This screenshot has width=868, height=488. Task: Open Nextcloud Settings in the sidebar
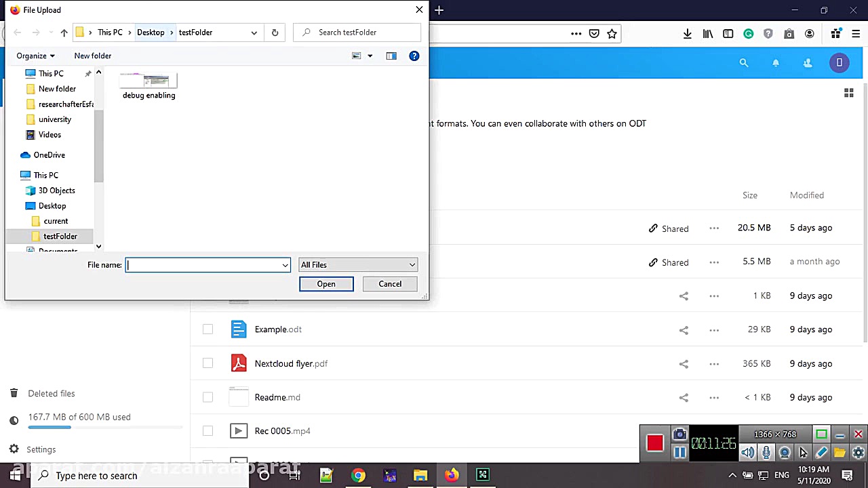41,449
